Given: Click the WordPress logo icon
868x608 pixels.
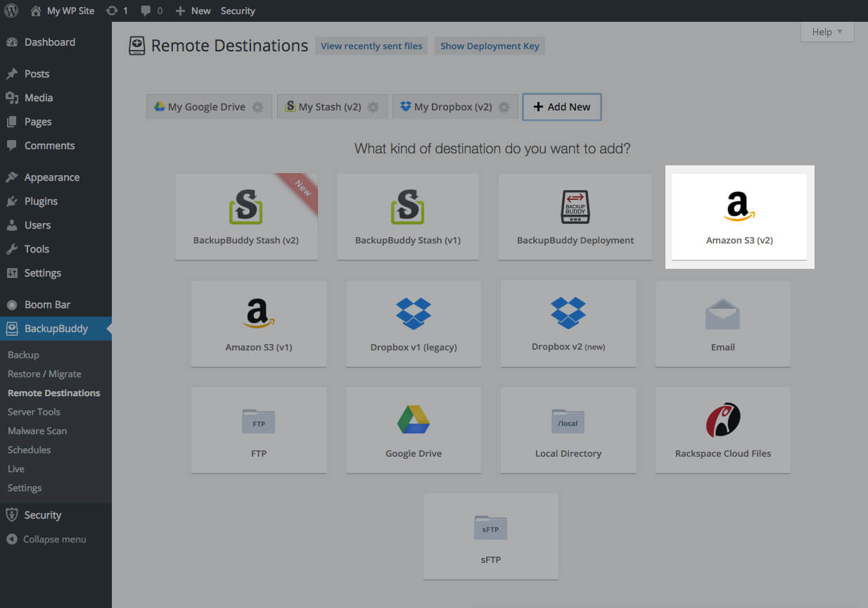Looking at the screenshot, I should pyautogui.click(x=11, y=11).
